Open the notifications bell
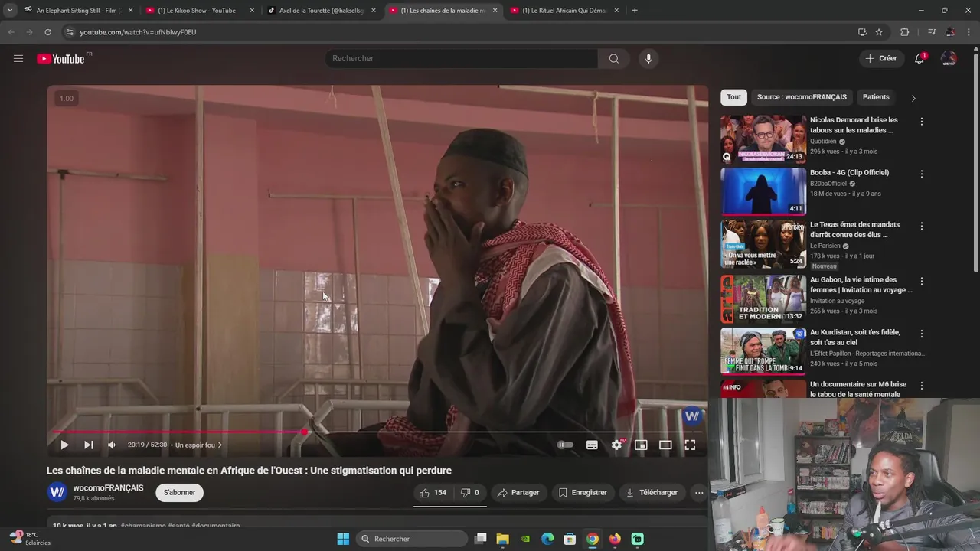This screenshot has width=980, height=551. point(920,58)
